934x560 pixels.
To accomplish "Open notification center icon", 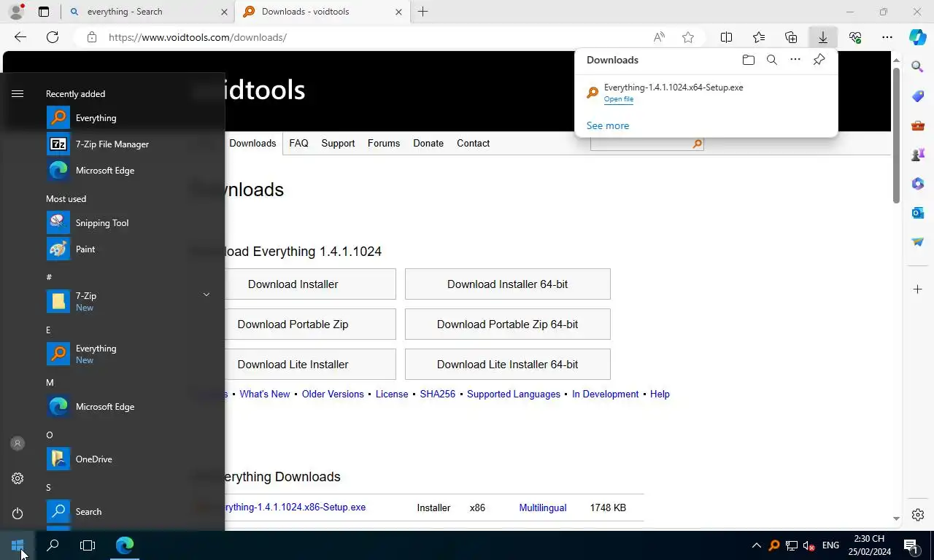I will [x=911, y=545].
